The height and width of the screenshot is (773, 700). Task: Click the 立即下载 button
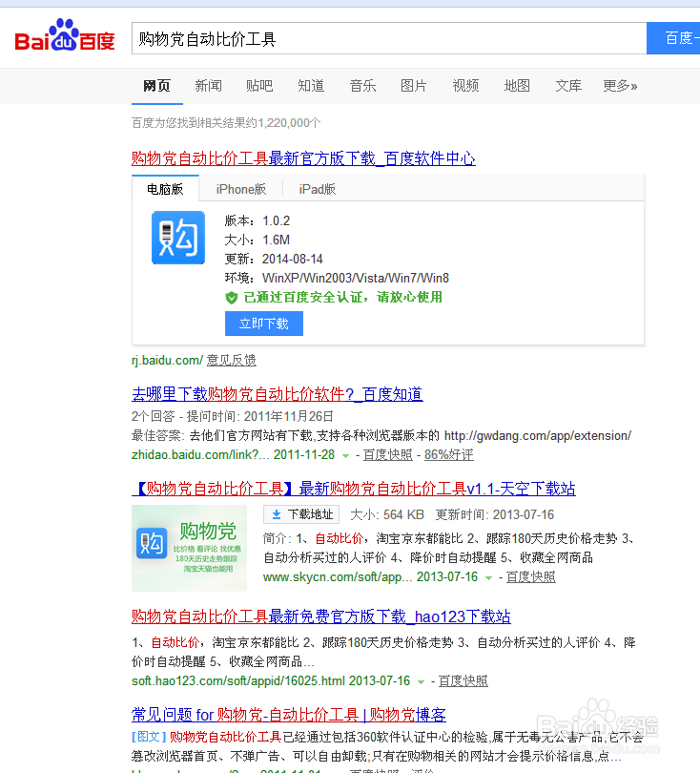coord(264,324)
